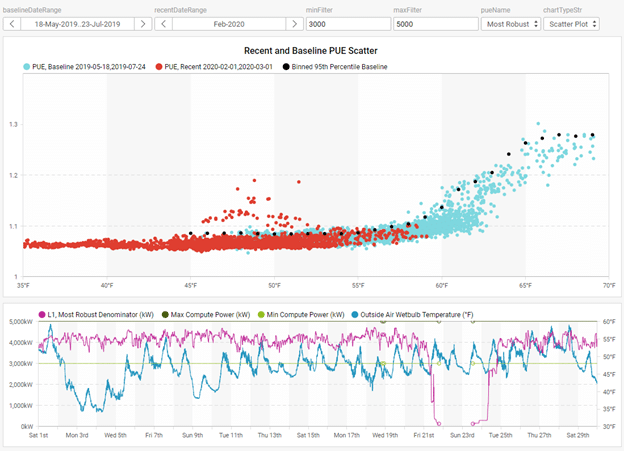The height and width of the screenshot is (451, 624).
Task: Click the 1.2 y-axis label
Action: (13, 175)
